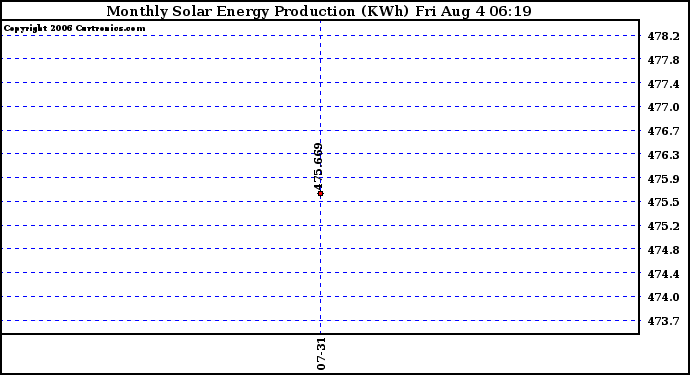This screenshot has height=375, width=690.
Task: Select the 475.9 axis value
Action: click(663, 179)
